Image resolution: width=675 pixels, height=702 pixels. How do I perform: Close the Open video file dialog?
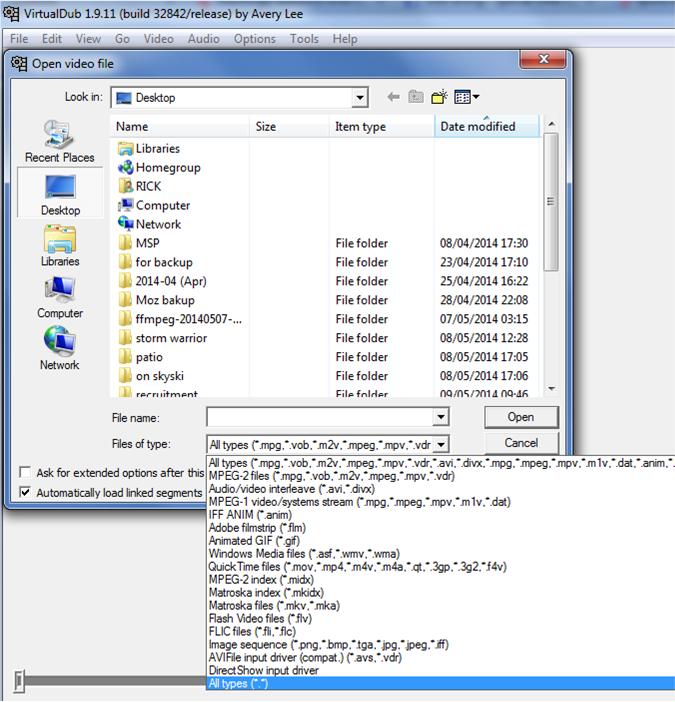click(x=543, y=59)
